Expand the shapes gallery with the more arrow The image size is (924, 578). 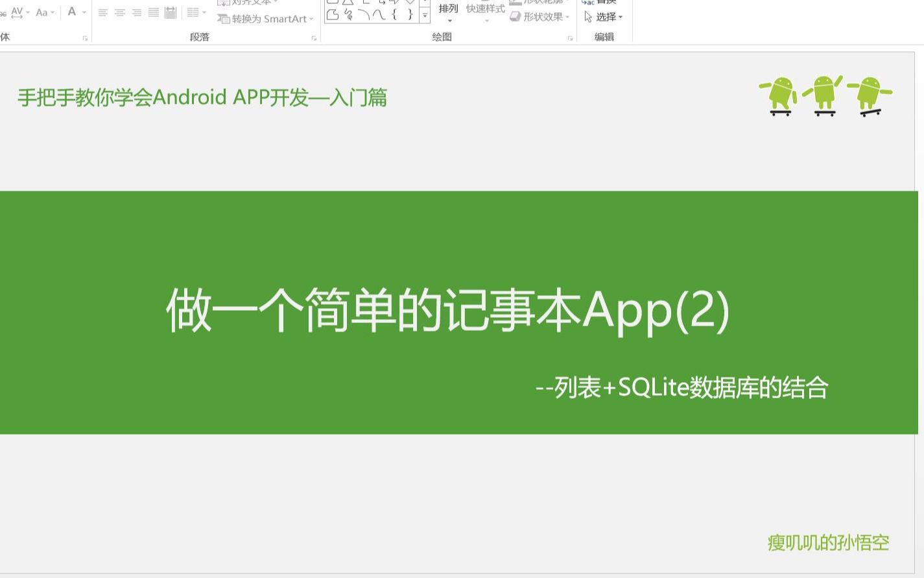[x=425, y=15]
